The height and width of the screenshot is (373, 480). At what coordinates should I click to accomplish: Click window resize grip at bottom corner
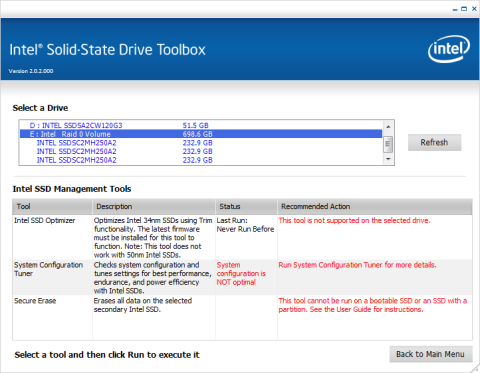click(x=475, y=368)
